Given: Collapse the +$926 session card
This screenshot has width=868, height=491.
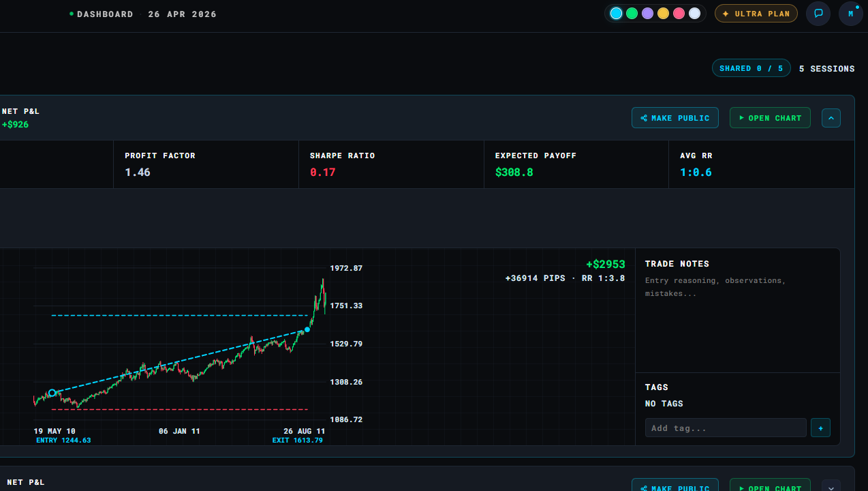Looking at the screenshot, I should 831,118.
